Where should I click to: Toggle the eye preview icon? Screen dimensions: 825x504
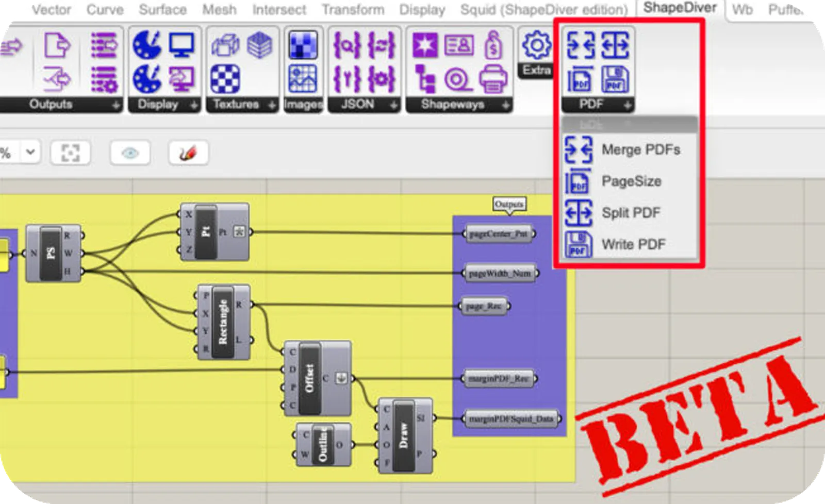[x=130, y=153]
